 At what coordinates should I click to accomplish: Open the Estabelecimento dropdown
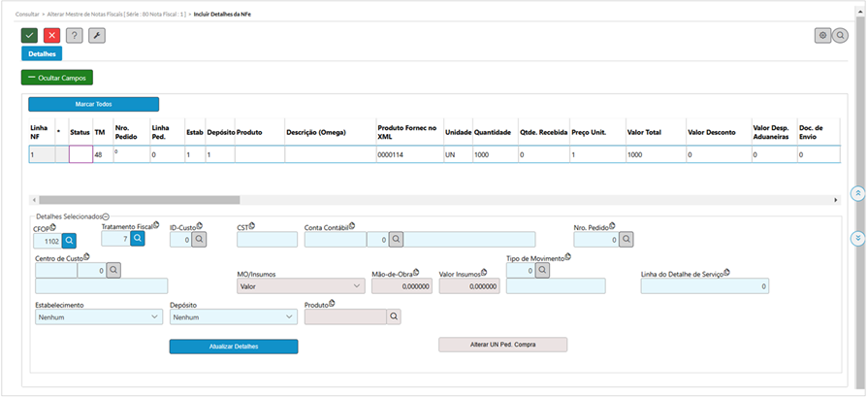pyautogui.click(x=98, y=316)
